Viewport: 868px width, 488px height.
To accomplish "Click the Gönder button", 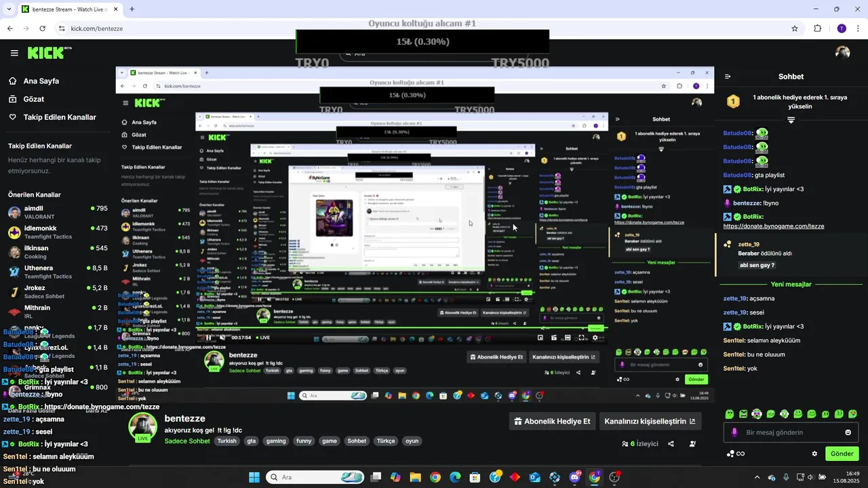I will (x=842, y=454).
